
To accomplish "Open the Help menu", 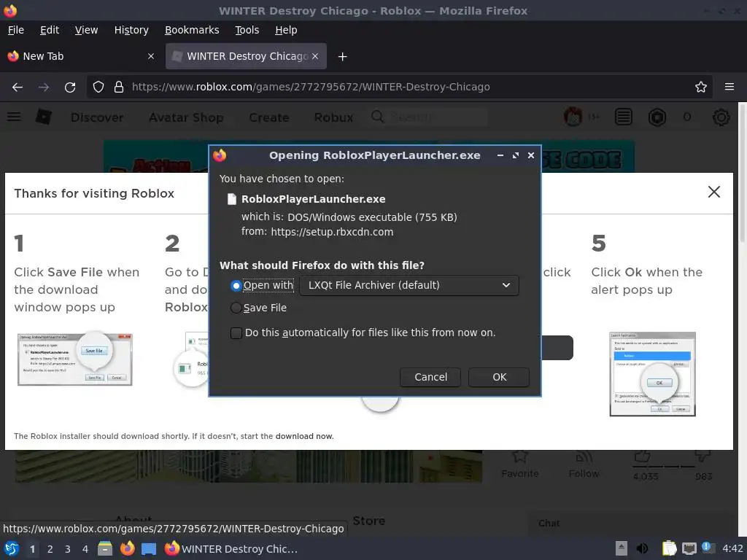I will (286, 30).
